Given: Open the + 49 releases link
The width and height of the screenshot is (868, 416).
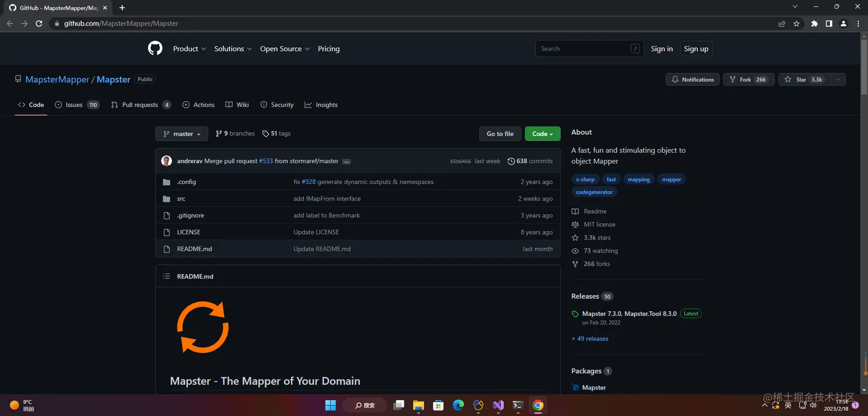Looking at the screenshot, I should point(590,338).
